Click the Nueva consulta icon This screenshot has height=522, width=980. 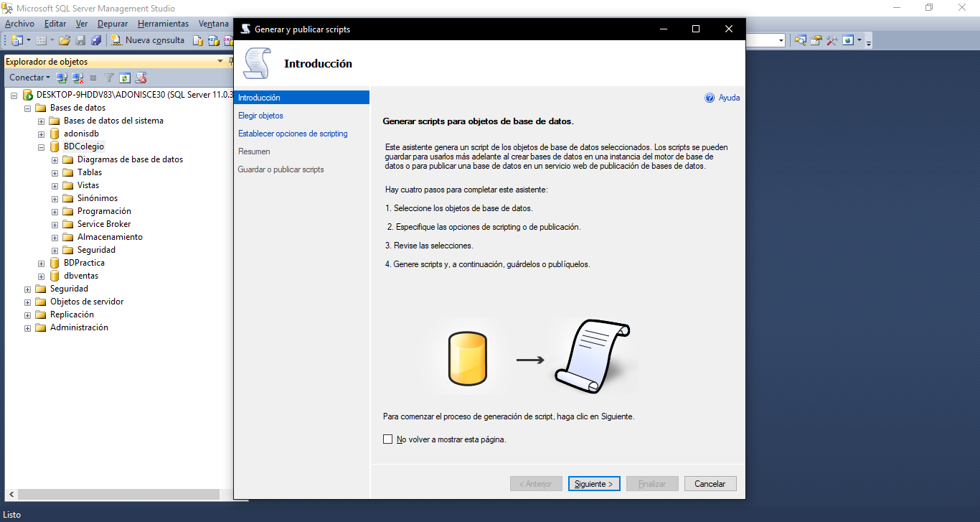tap(116, 40)
